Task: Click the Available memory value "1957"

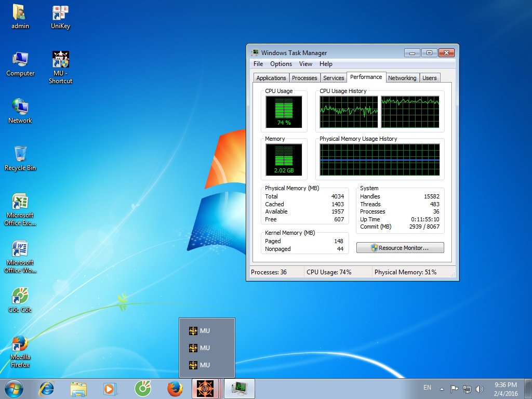Action: (338, 212)
